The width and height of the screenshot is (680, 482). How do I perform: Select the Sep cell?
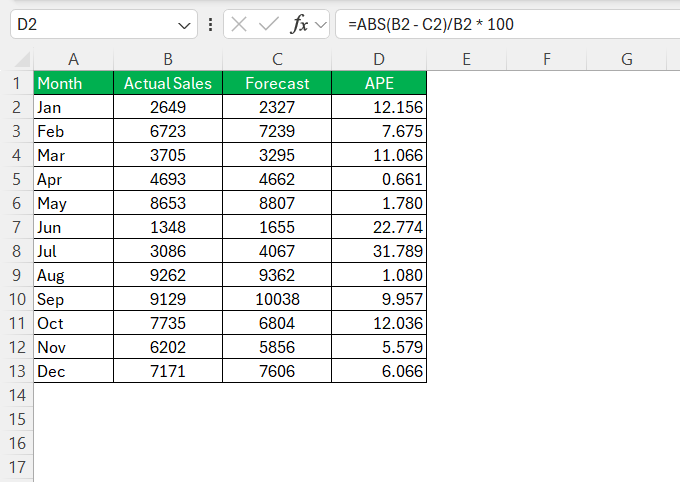coord(73,299)
